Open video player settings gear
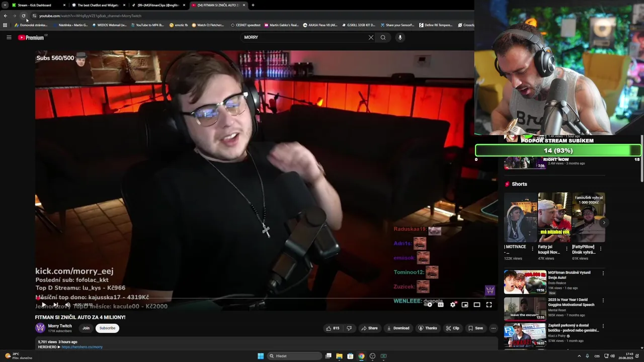The height and width of the screenshot is (362, 644). [453, 305]
